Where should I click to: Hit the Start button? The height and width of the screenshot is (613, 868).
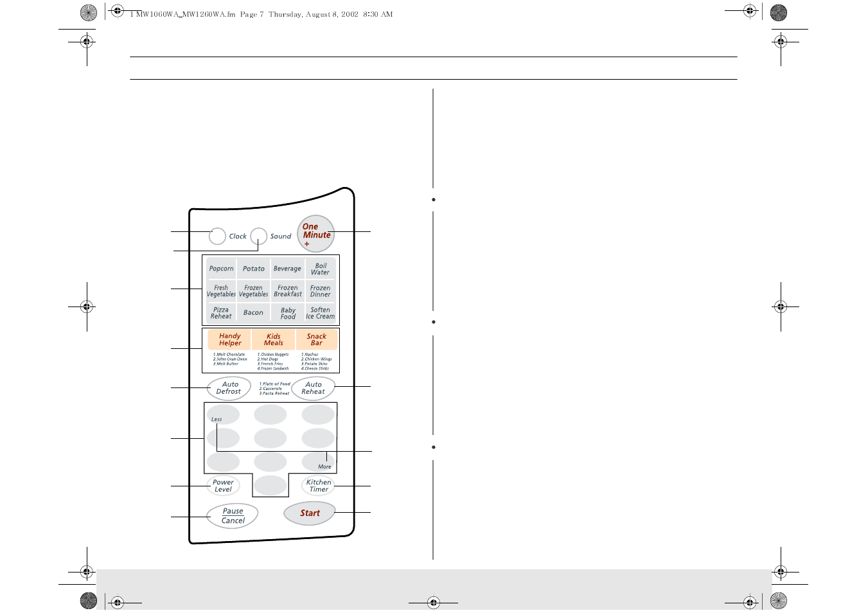[310, 513]
